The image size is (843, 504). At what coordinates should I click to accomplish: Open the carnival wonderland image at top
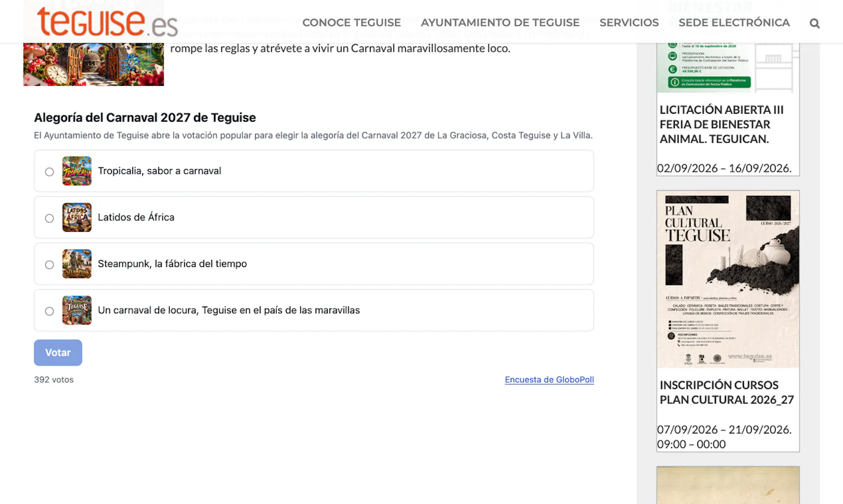pos(94,64)
